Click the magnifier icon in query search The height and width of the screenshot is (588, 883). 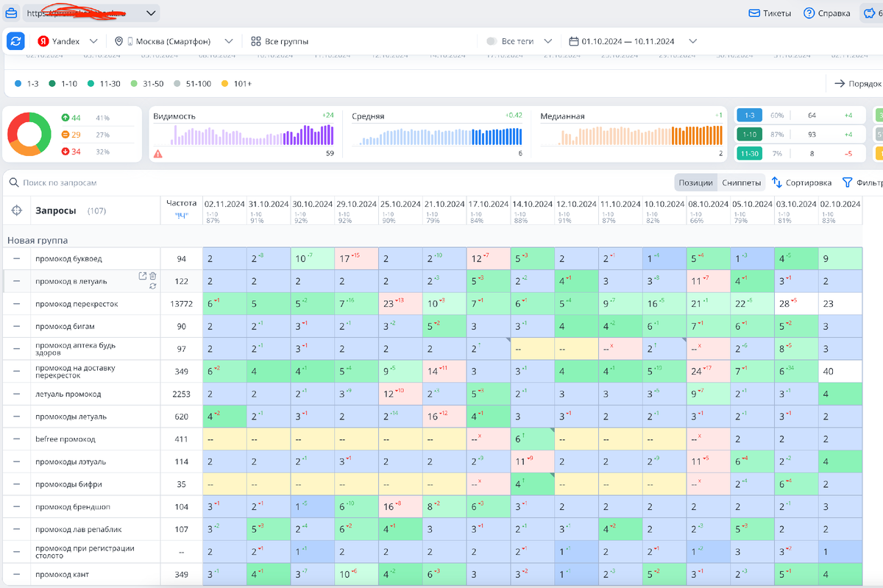(14, 183)
